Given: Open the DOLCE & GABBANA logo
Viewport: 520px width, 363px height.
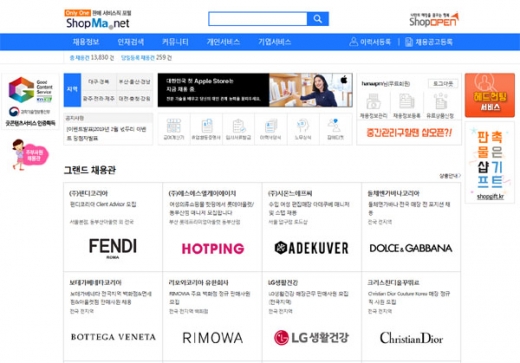Looking at the screenshot, I should tap(411, 248).
